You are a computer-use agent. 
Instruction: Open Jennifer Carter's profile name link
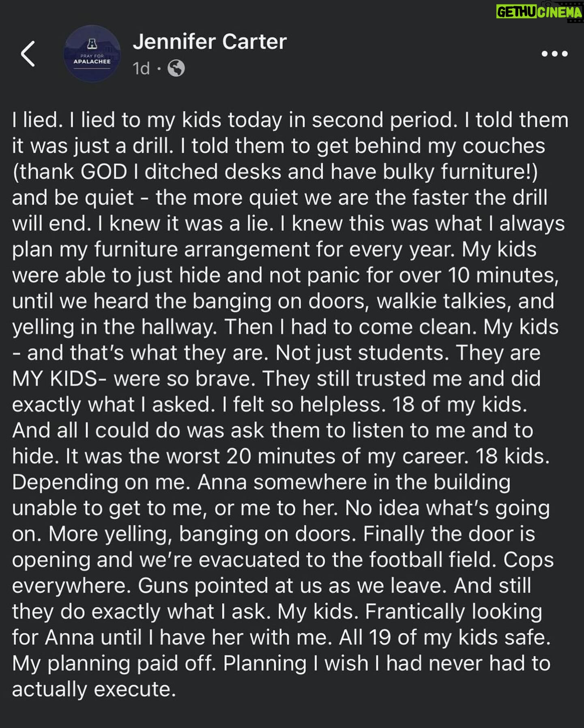210,41
